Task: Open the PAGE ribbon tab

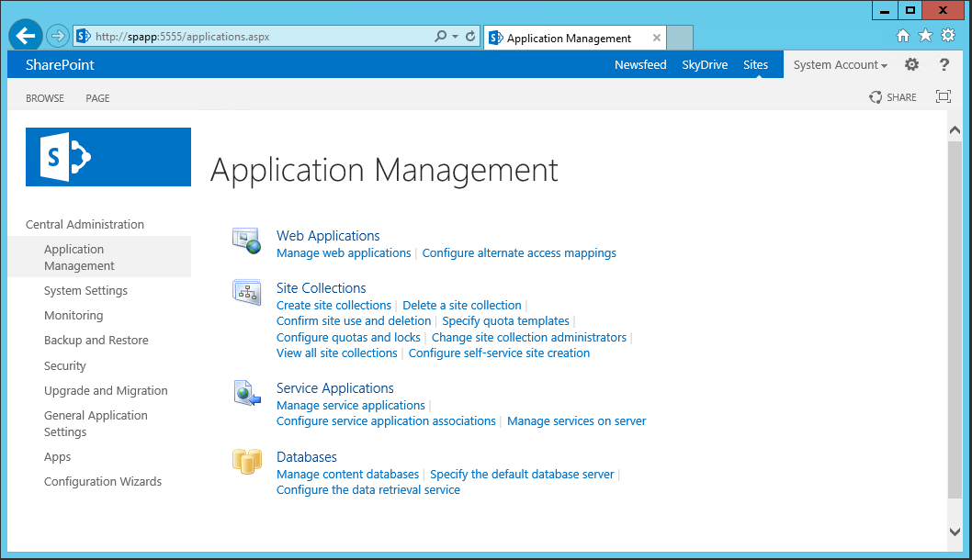Action: [x=97, y=98]
